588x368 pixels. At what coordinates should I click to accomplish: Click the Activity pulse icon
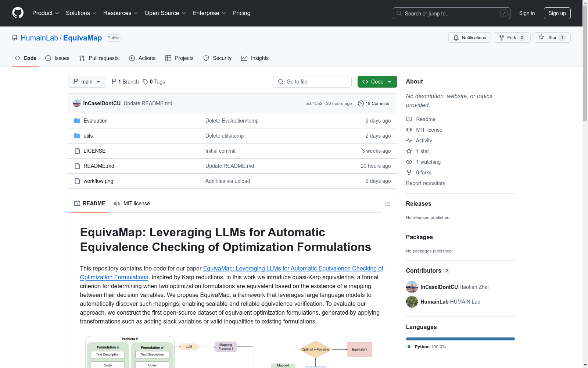click(x=409, y=141)
